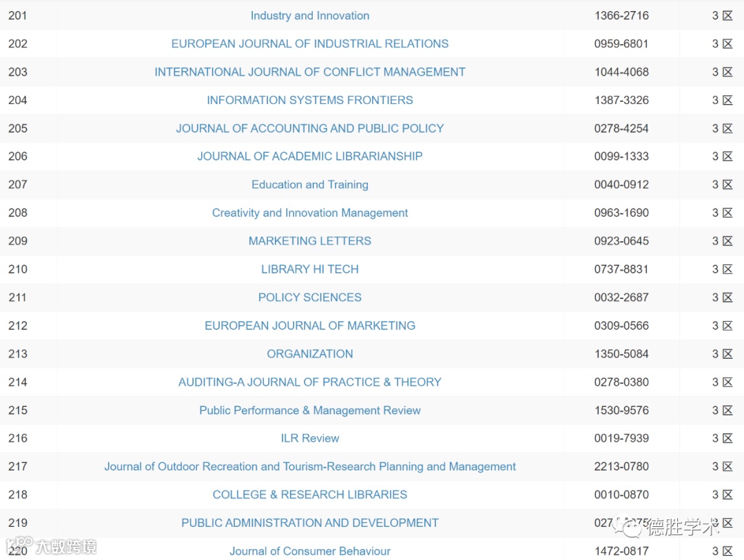Image resolution: width=744 pixels, height=560 pixels.
Task: Select ISSN 1387-3326 cell
Action: click(621, 100)
